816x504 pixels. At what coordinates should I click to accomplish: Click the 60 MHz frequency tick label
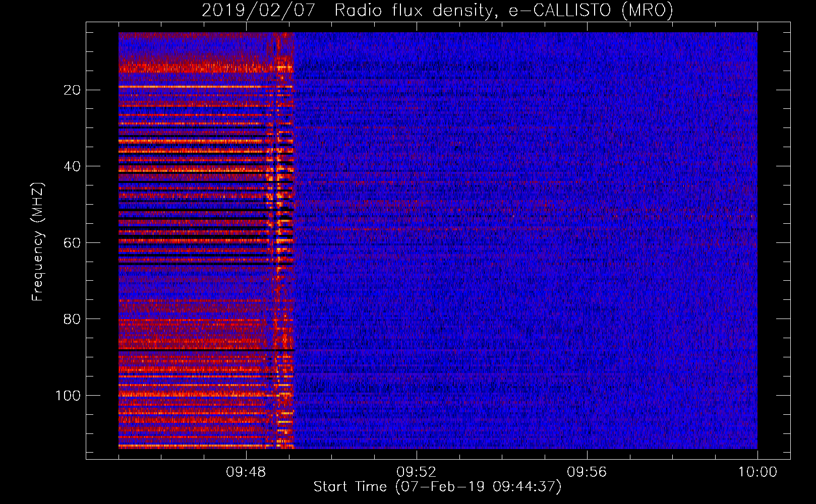coord(73,243)
